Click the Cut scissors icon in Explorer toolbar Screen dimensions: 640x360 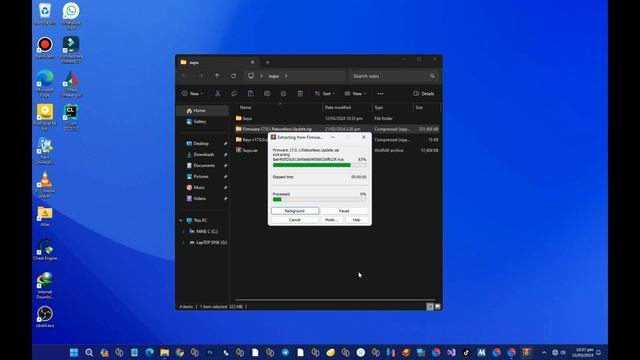218,93
